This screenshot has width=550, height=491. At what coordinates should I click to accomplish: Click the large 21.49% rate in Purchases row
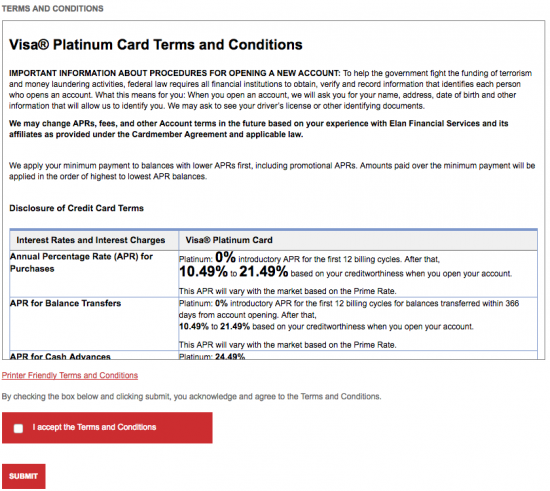click(x=264, y=271)
